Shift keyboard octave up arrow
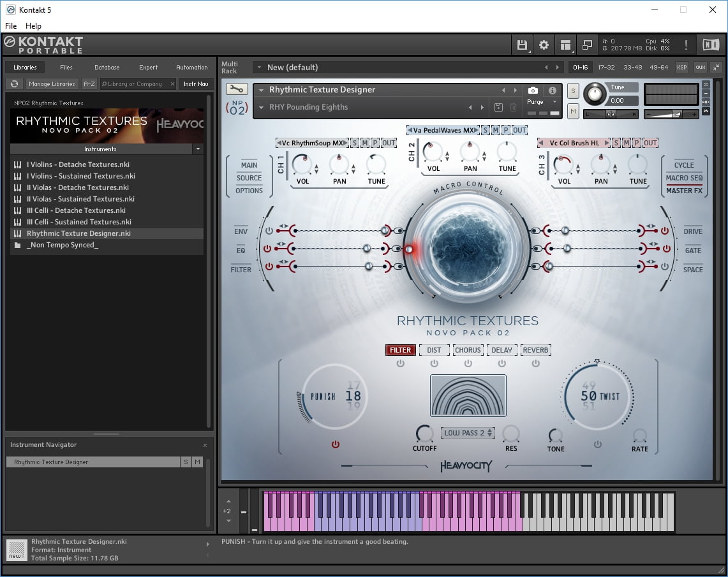This screenshot has width=728, height=577. point(228,501)
